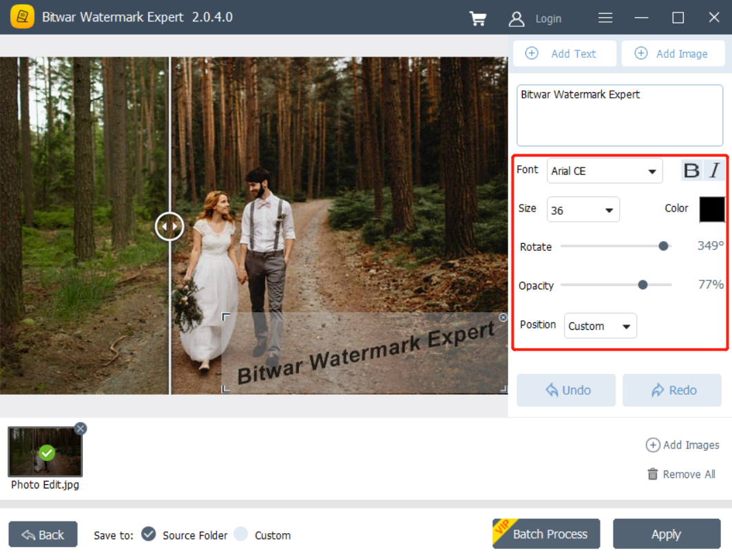Image resolution: width=732 pixels, height=560 pixels.
Task: Toggle Bold text formatting
Action: pyautogui.click(x=691, y=170)
